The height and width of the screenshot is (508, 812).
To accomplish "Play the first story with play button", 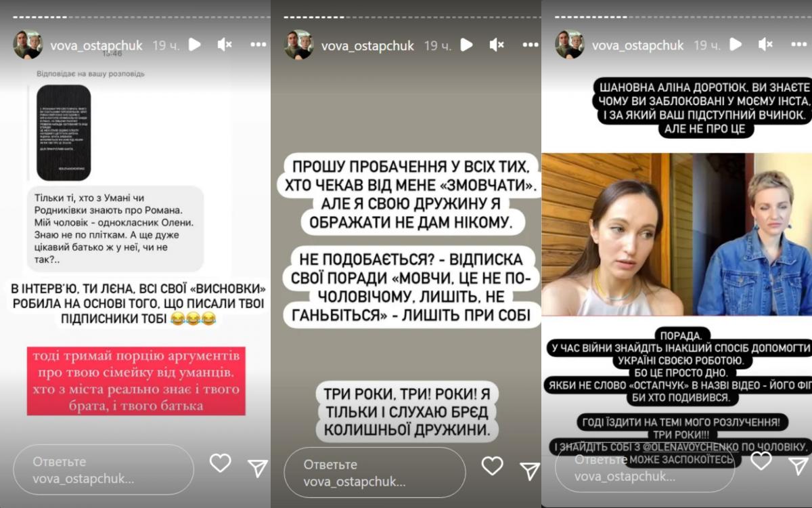I will point(194,45).
